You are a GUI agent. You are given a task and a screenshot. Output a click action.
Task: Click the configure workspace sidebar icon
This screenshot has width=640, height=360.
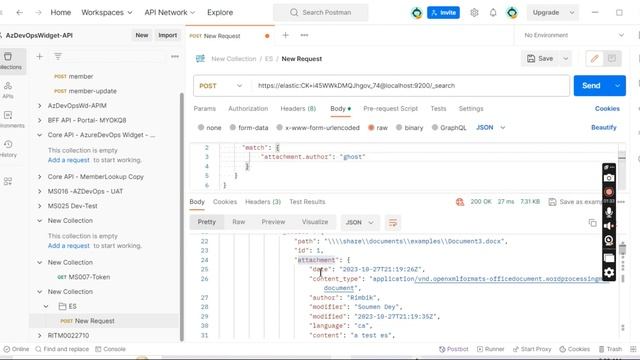8,181
